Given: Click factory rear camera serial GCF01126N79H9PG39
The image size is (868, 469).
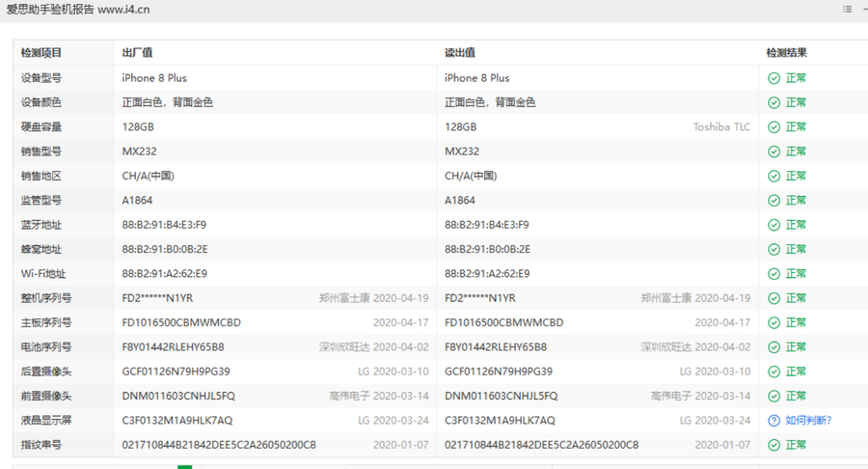Looking at the screenshot, I should pos(176,371).
